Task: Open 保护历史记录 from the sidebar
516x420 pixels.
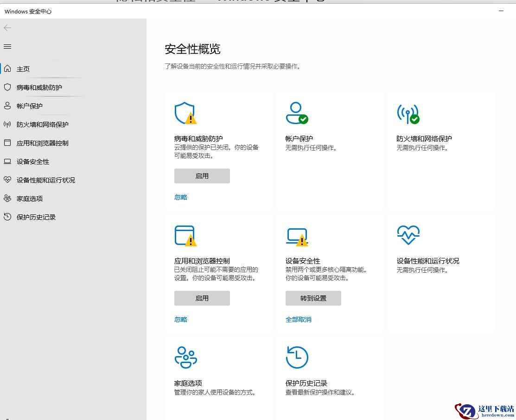Action: pos(36,217)
